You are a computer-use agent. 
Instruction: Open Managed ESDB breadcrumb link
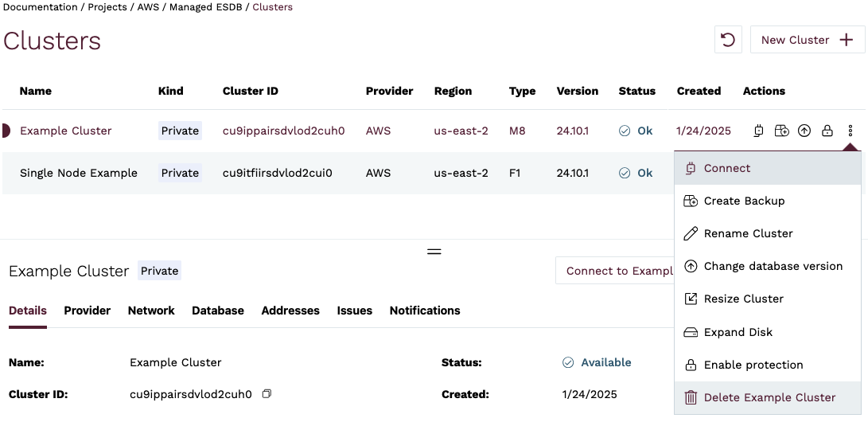click(207, 7)
